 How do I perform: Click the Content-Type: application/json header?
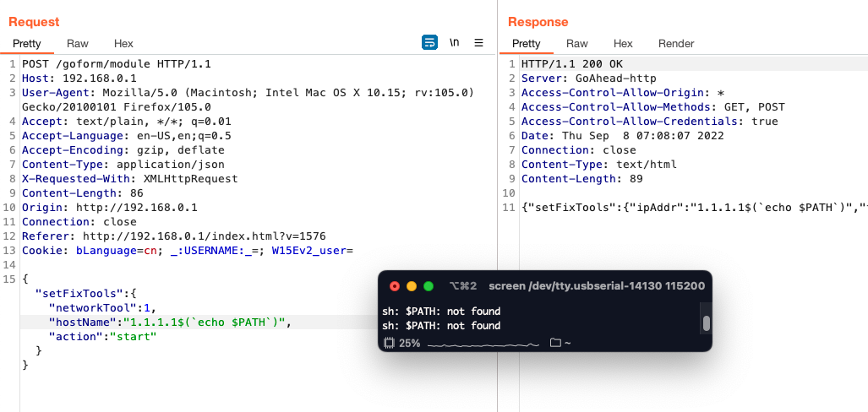click(123, 165)
